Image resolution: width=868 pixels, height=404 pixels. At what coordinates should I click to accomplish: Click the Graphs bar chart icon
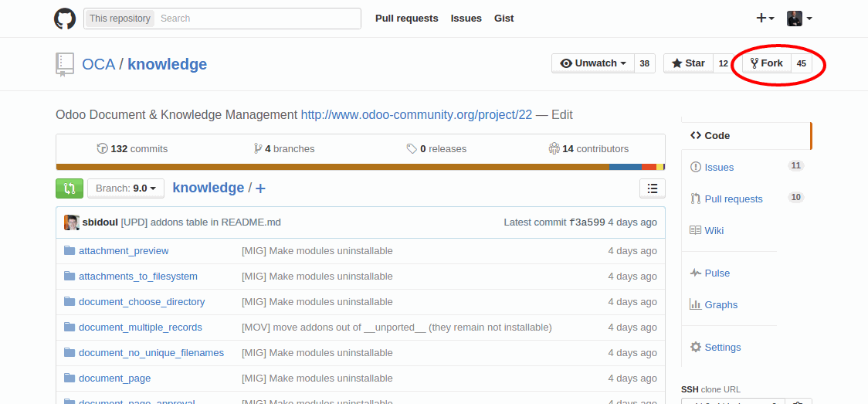pos(695,304)
